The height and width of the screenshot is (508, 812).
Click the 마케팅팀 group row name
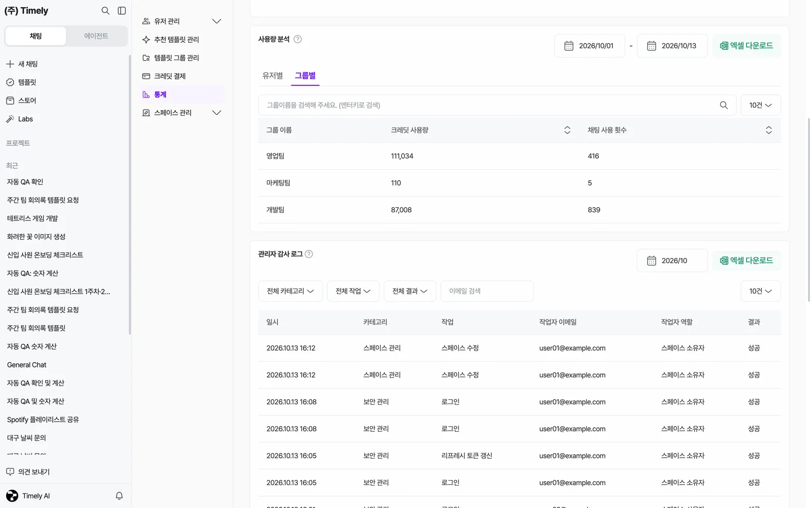pyautogui.click(x=278, y=183)
